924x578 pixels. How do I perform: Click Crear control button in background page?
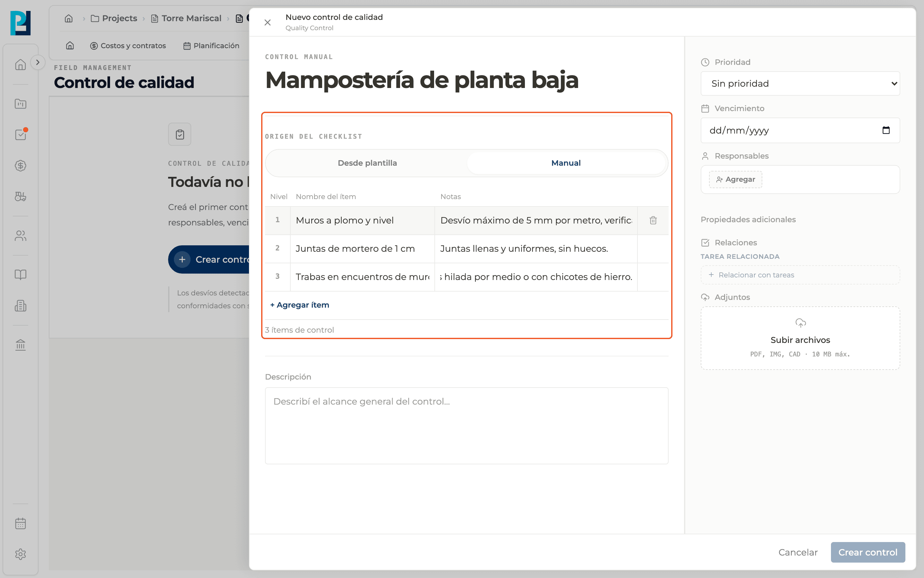[209, 259]
